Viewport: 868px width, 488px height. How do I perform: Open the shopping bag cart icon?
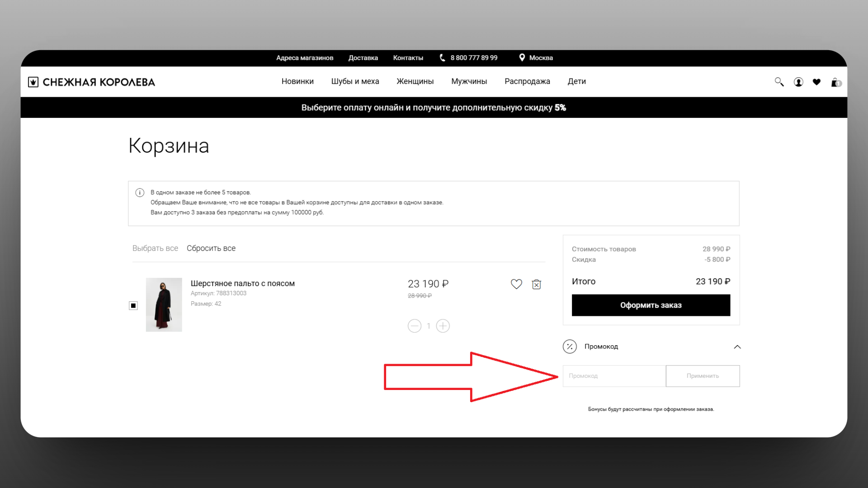(835, 82)
